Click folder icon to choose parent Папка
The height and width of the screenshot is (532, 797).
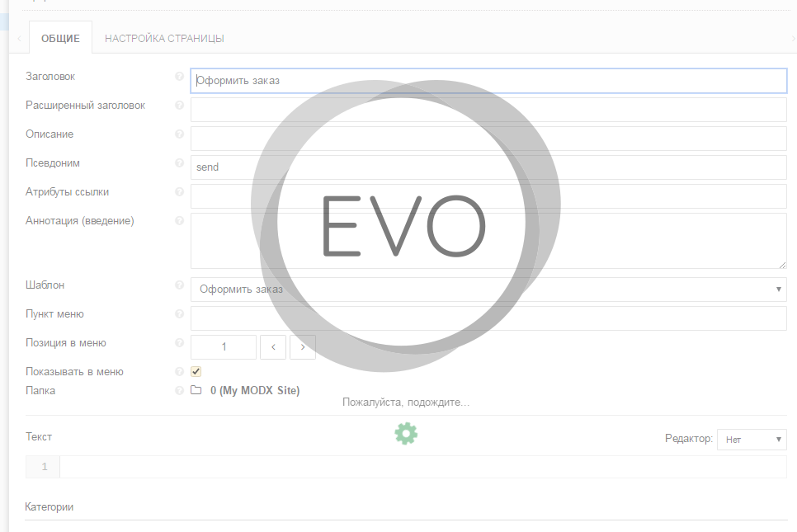196,390
